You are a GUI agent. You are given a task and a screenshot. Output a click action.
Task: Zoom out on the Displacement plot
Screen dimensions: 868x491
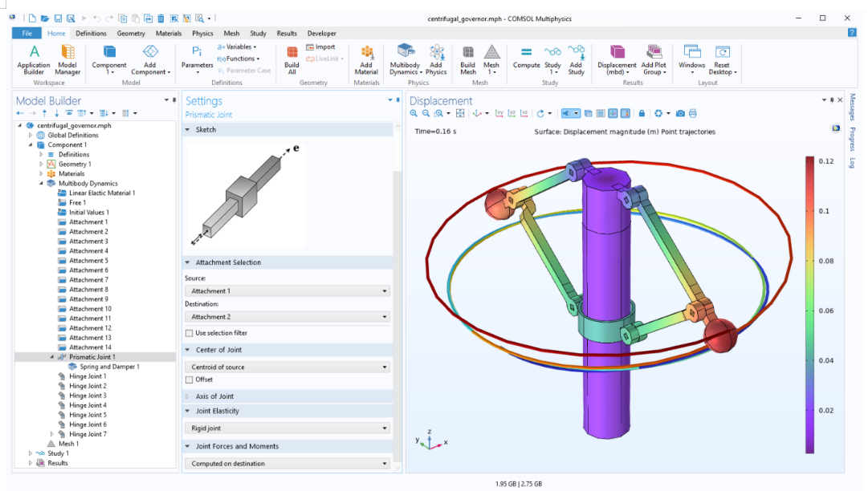click(x=426, y=113)
